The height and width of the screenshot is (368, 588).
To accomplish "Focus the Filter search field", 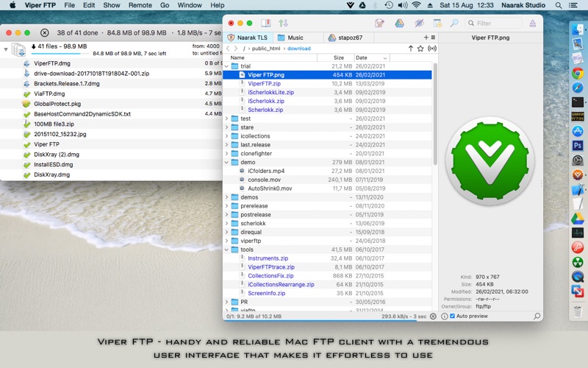I will pyautogui.click(x=493, y=24).
